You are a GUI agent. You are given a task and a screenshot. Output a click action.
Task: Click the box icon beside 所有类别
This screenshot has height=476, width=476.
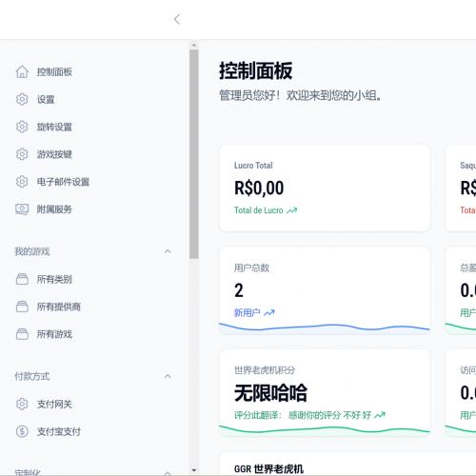tap(22, 279)
